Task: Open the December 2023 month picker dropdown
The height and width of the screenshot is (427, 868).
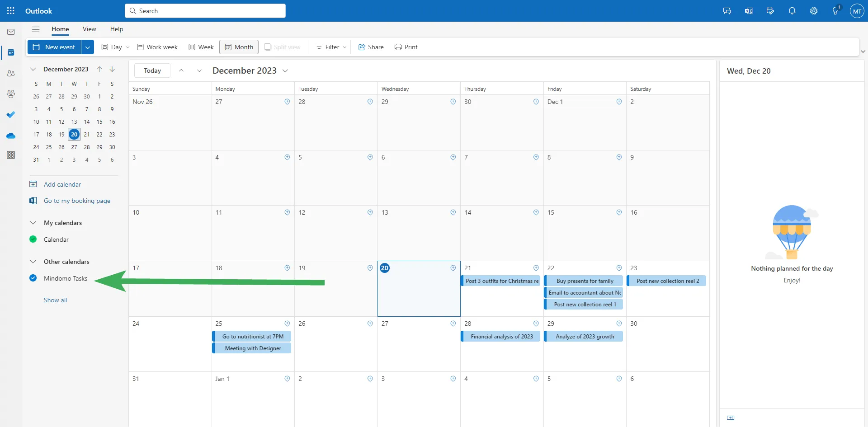Action: [285, 71]
